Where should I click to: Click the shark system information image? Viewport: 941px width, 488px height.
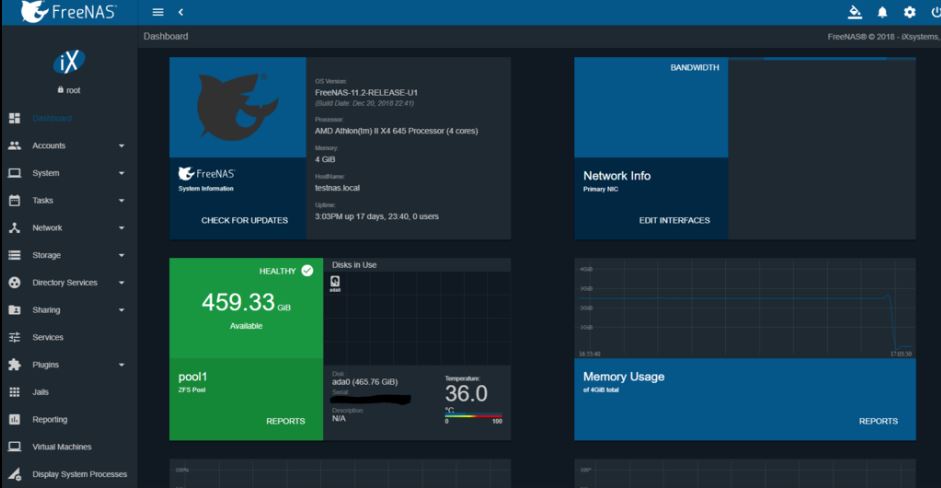pos(238,107)
